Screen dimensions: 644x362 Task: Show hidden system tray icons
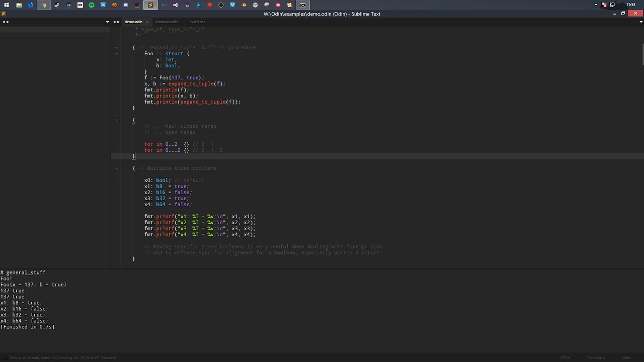click(596, 5)
